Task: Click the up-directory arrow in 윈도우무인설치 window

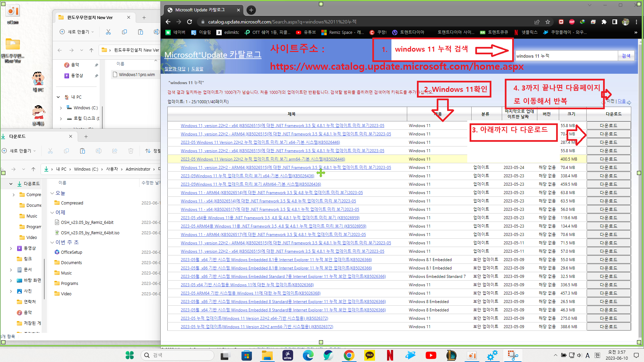Action: coord(91,50)
